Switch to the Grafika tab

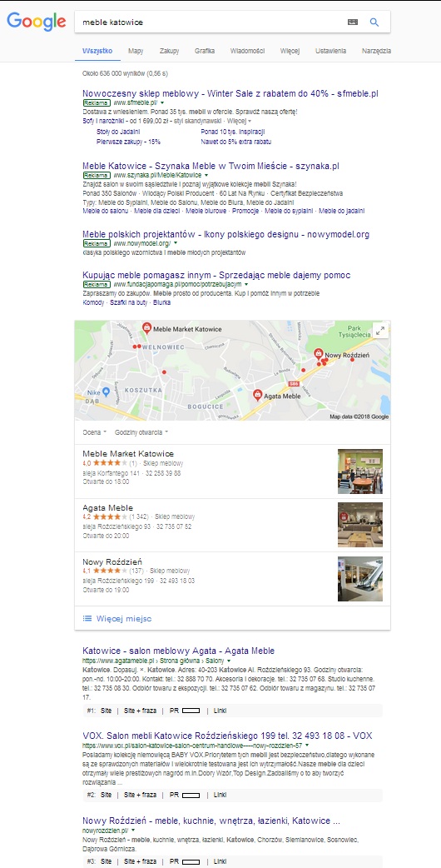click(x=205, y=51)
